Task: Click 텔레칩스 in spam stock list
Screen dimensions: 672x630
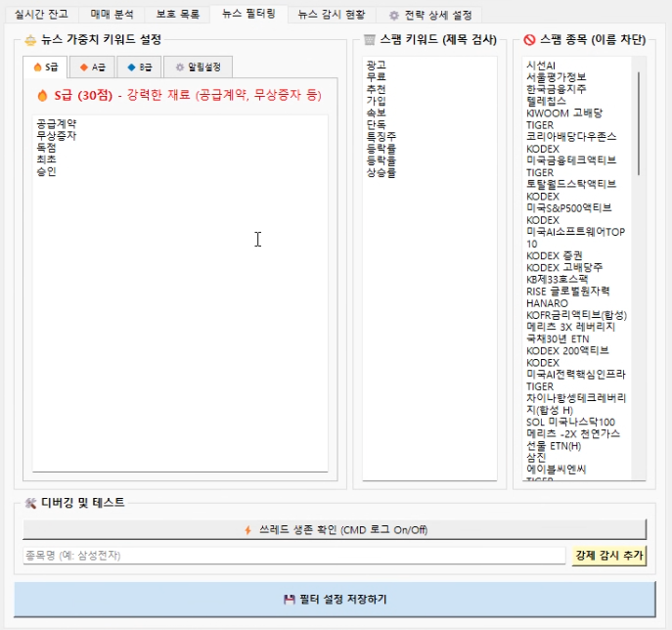Action: [x=547, y=101]
